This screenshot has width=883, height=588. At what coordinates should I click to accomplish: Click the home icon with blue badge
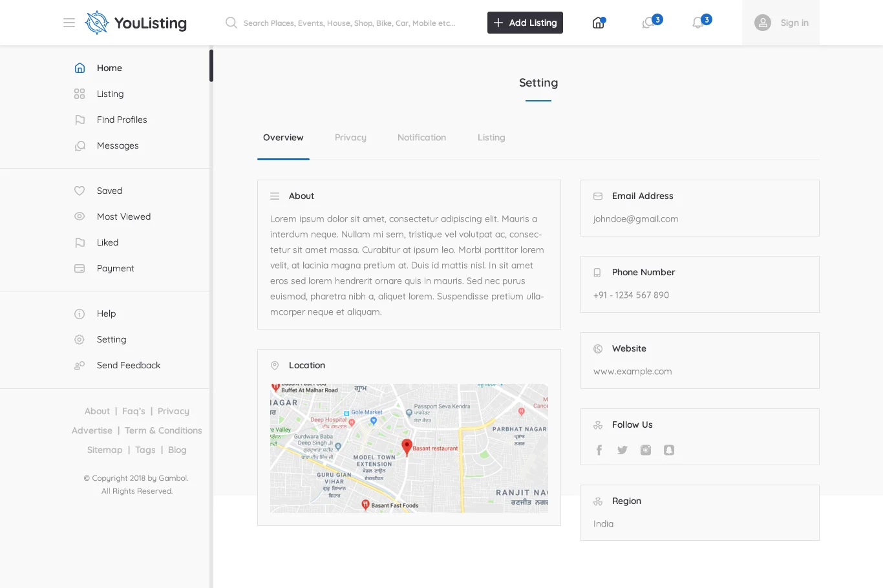click(x=598, y=22)
